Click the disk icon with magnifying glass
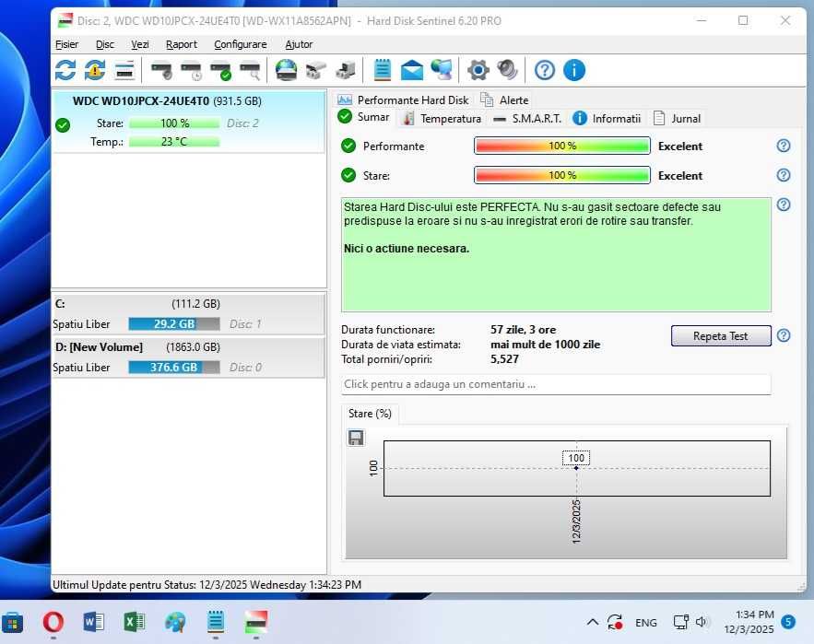 (250, 71)
